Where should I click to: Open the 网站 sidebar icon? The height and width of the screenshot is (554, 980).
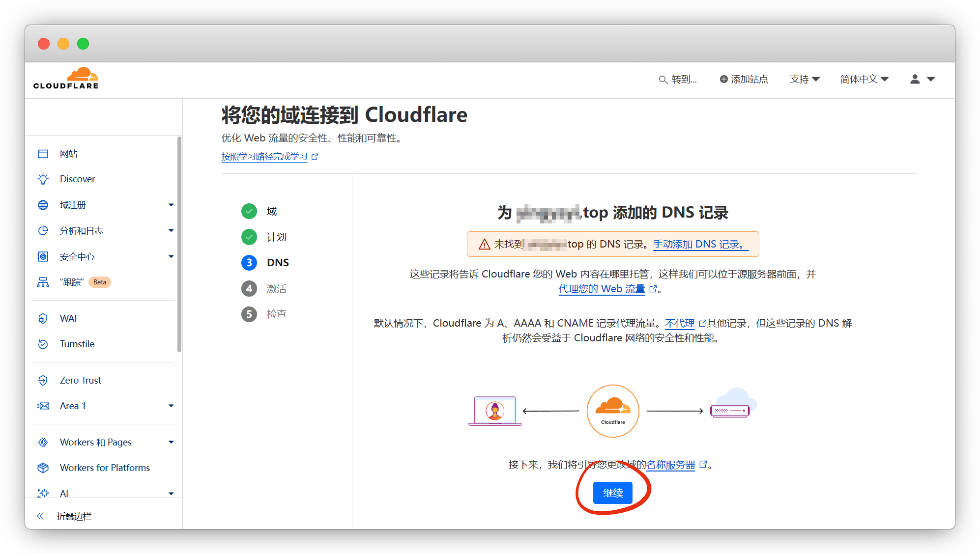[43, 154]
